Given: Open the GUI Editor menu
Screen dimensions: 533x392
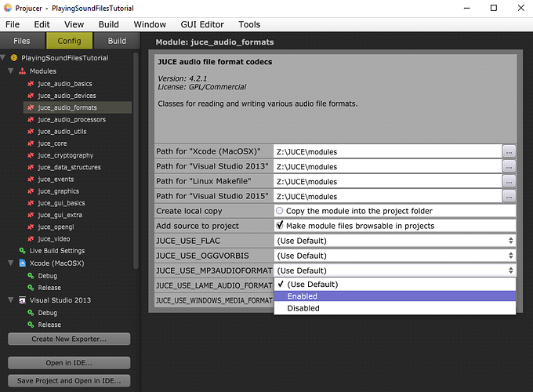Looking at the screenshot, I should point(202,24).
